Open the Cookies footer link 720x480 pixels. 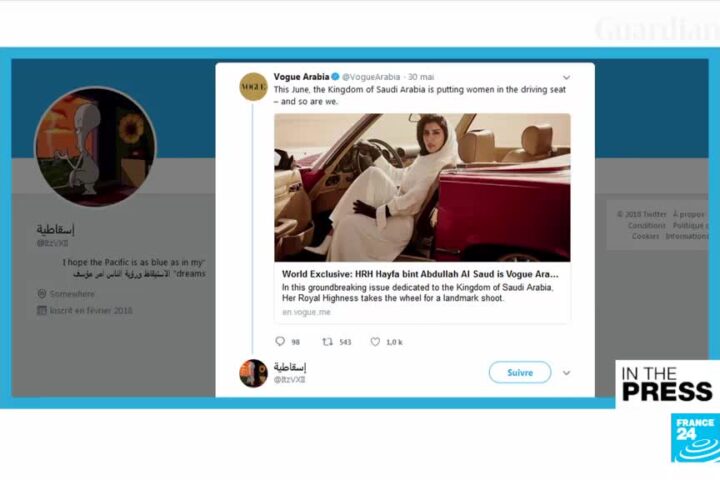[645, 236]
